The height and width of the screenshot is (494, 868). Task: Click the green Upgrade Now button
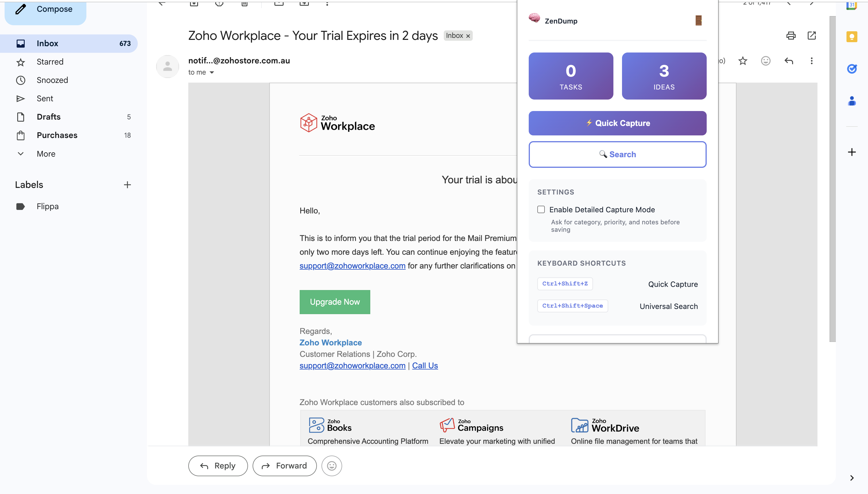[x=334, y=302]
